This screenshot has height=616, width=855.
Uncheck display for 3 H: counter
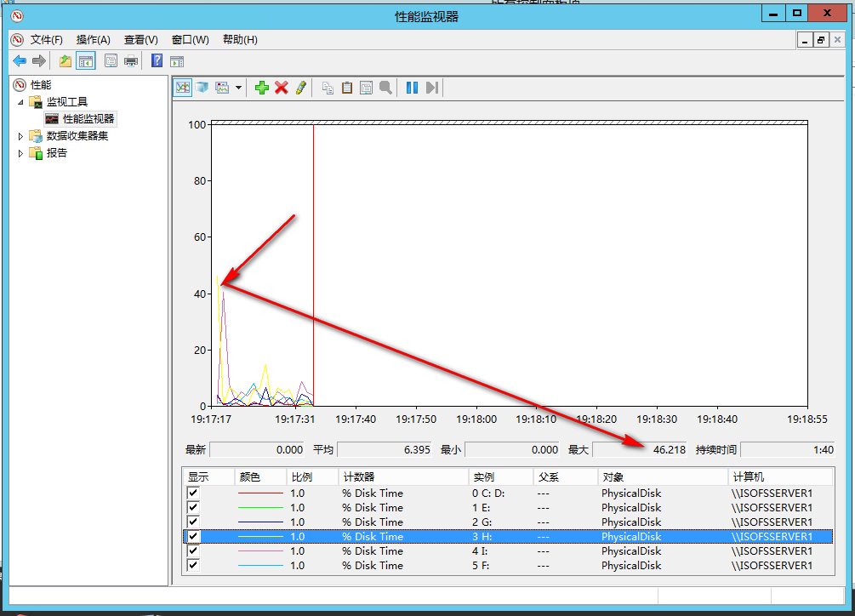tap(193, 536)
